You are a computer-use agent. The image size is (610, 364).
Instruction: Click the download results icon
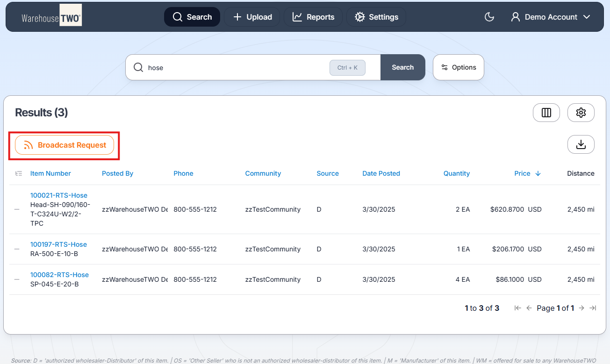[x=581, y=144]
